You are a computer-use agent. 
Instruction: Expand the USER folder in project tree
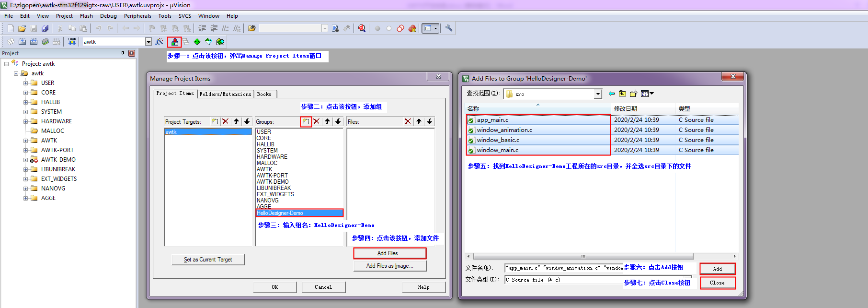[x=25, y=83]
